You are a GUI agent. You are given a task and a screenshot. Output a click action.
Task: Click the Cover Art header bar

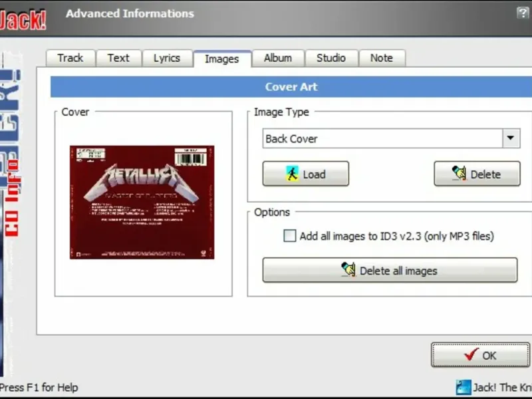coord(291,87)
